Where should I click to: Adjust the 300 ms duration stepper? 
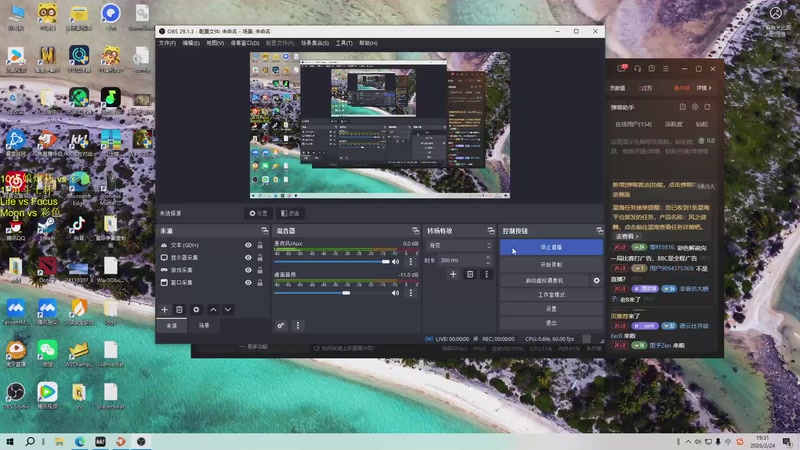[488, 260]
